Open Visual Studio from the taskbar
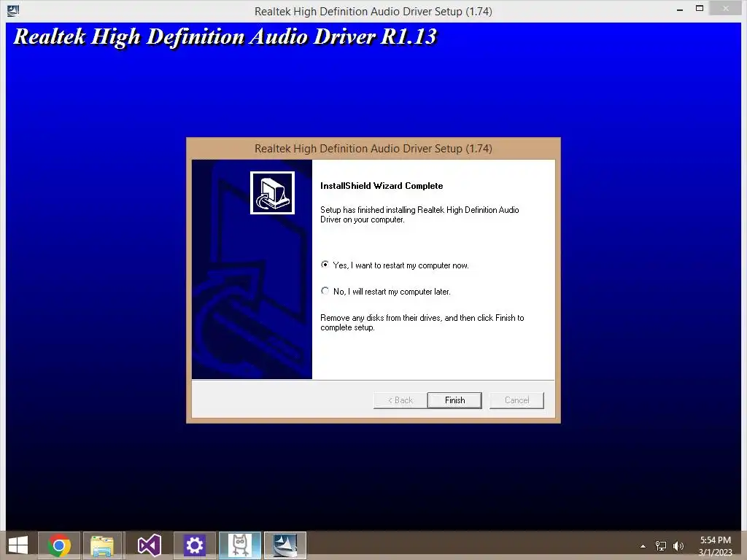This screenshot has width=747, height=560. pos(149,545)
